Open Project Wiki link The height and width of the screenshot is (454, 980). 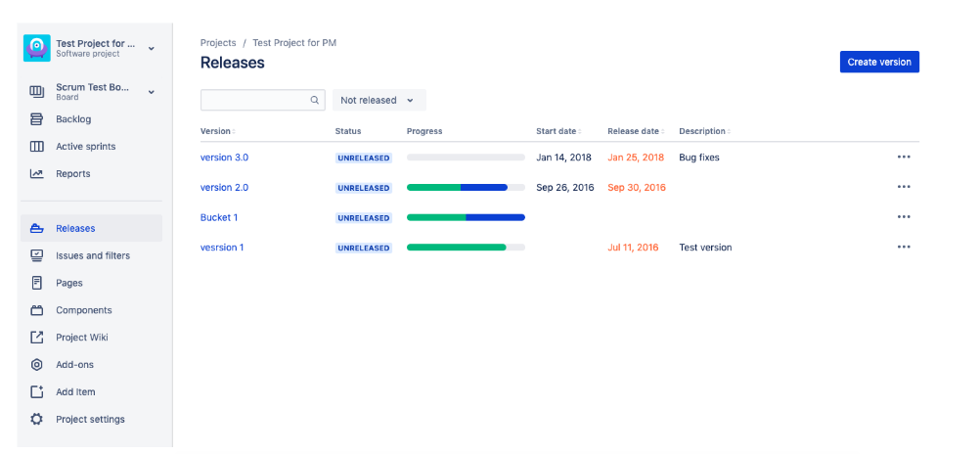[91, 337]
